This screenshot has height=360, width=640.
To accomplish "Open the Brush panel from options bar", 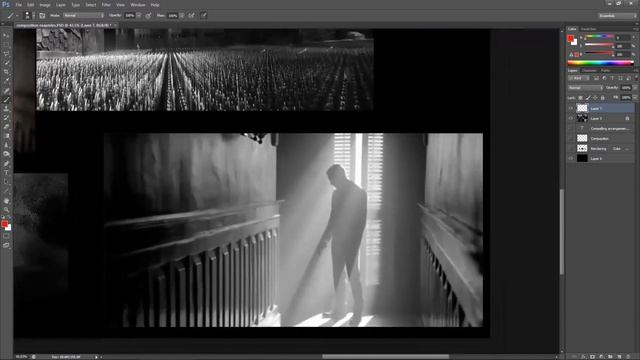I will pyautogui.click(x=42, y=16).
